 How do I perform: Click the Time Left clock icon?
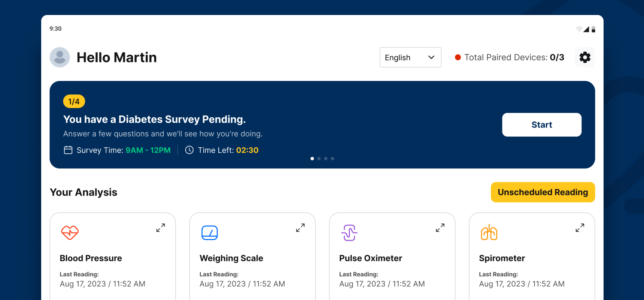[x=189, y=150]
